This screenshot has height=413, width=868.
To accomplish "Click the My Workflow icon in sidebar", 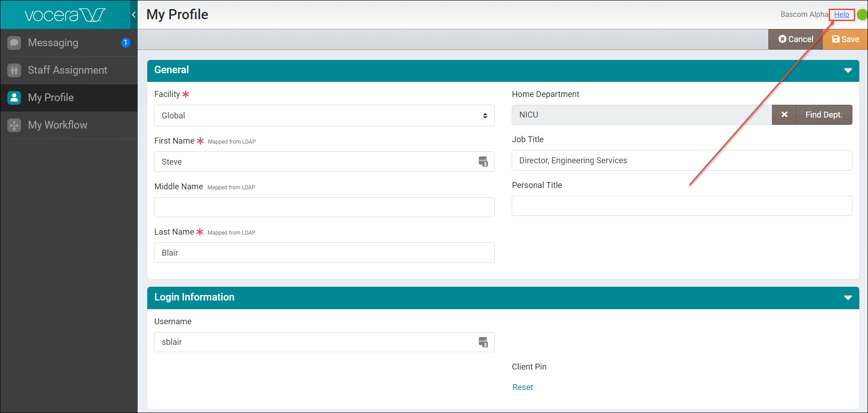I will pyautogui.click(x=14, y=125).
